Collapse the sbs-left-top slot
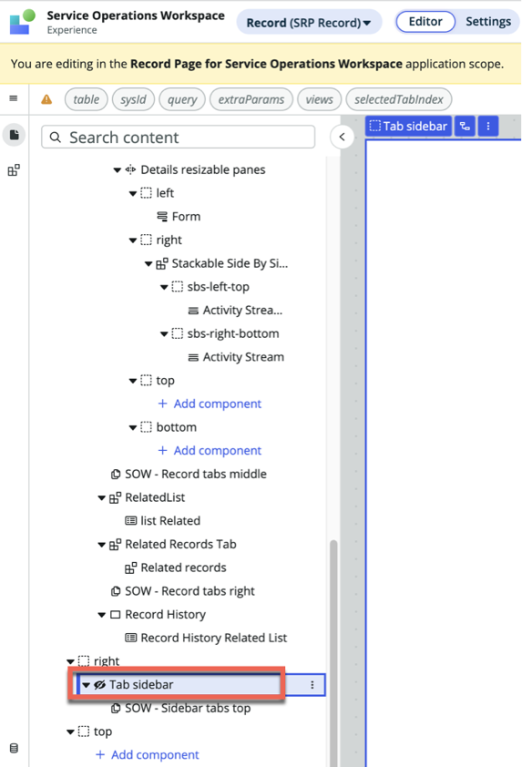Screen dimensions: 532x767 164,287
